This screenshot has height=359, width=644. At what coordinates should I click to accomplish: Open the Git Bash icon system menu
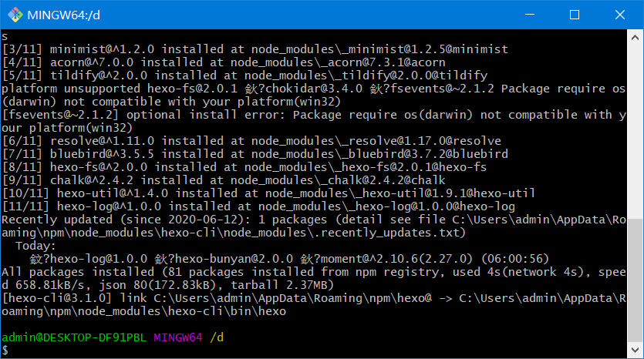[15, 15]
